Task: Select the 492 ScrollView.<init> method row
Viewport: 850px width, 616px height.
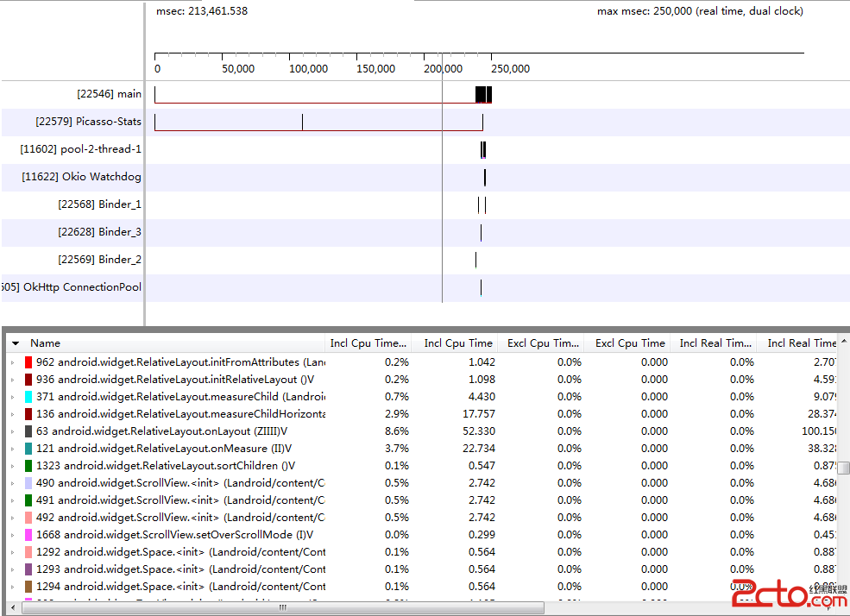Action: point(180,518)
